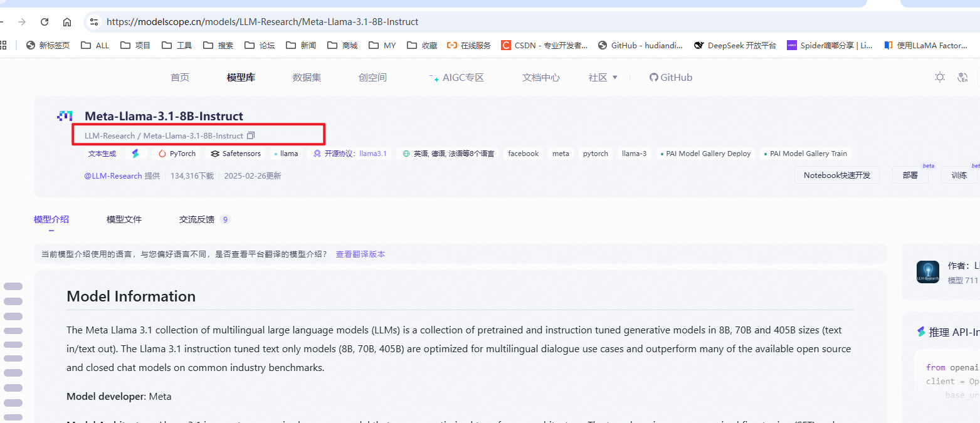This screenshot has width=980, height=423.
Task: Open 新标签页 bookmark
Action: point(48,45)
